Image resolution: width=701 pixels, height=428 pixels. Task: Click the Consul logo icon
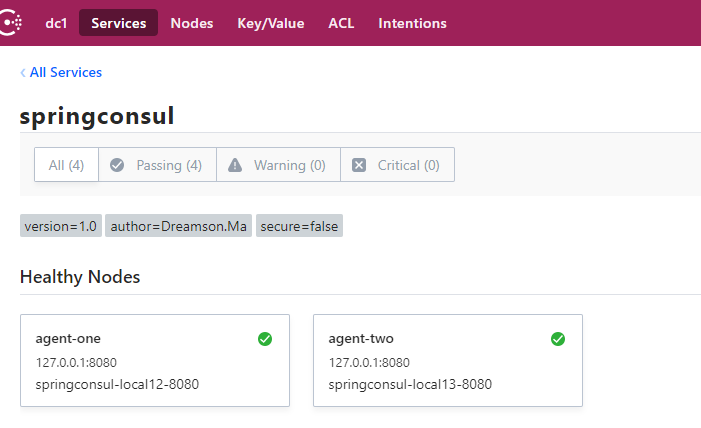[11, 22]
